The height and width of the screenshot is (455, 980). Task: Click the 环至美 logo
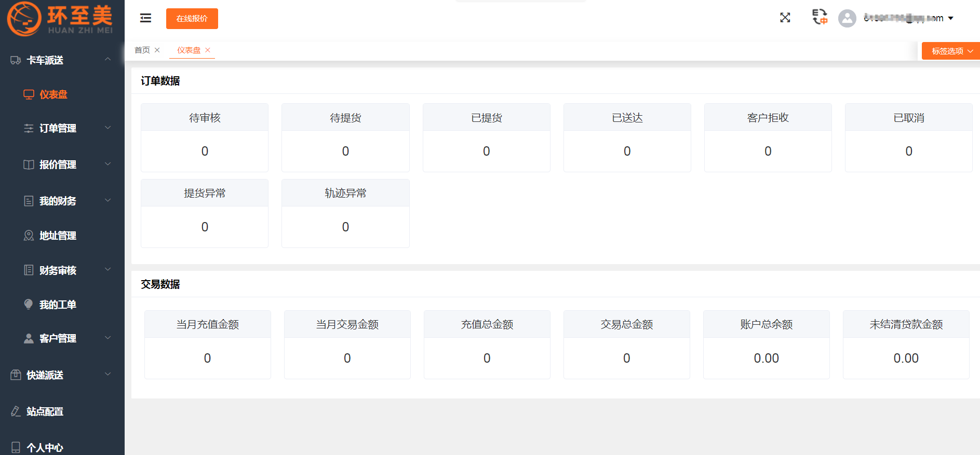coord(60,19)
